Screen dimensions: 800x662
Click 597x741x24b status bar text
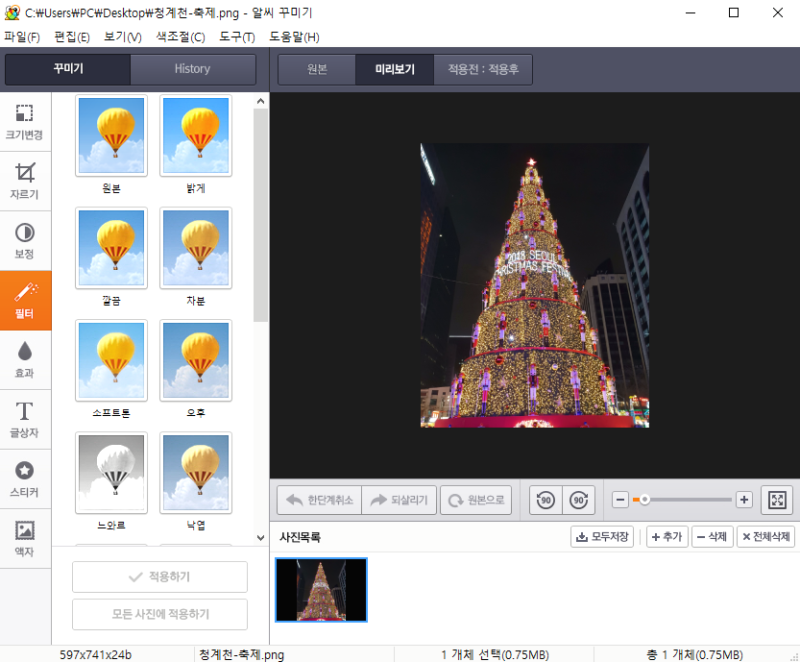(95, 654)
